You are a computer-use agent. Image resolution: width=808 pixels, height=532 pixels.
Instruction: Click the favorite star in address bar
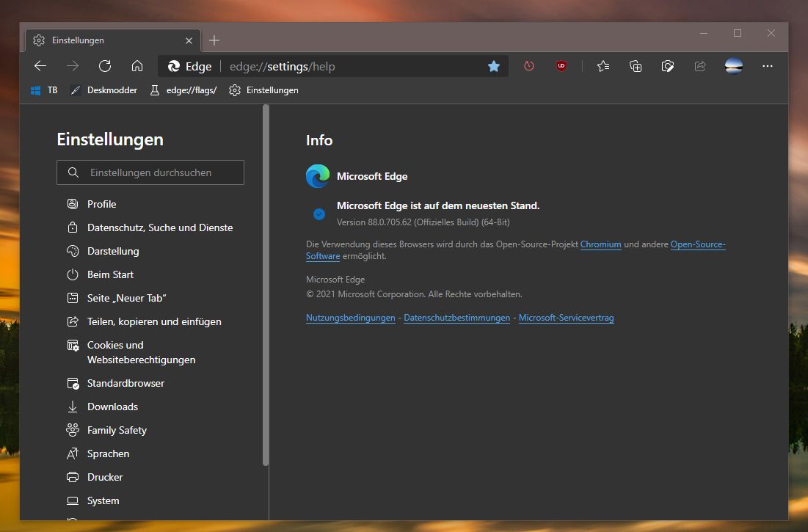pos(494,66)
